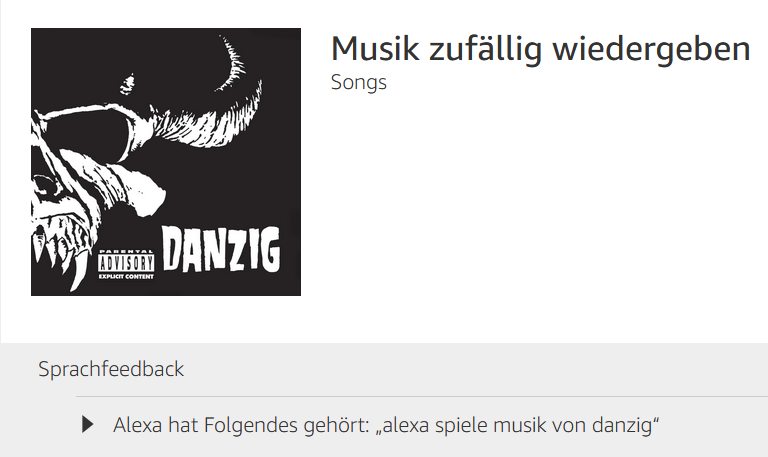Click 'Alexa hat Folgendes gehört' text
This screenshot has width=768, height=457.
(240, 425)
